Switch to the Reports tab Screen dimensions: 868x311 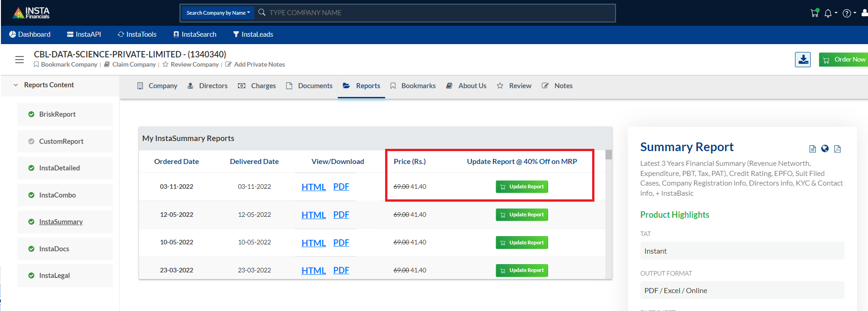click(361, 86)
